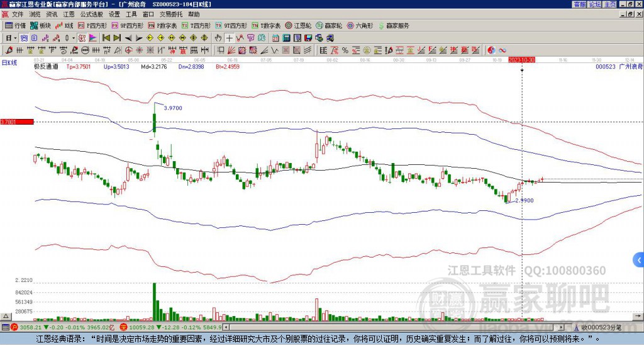Screen dimensions: 644x345
Task: Open the P四方形 tool
Action: [92, 25]
